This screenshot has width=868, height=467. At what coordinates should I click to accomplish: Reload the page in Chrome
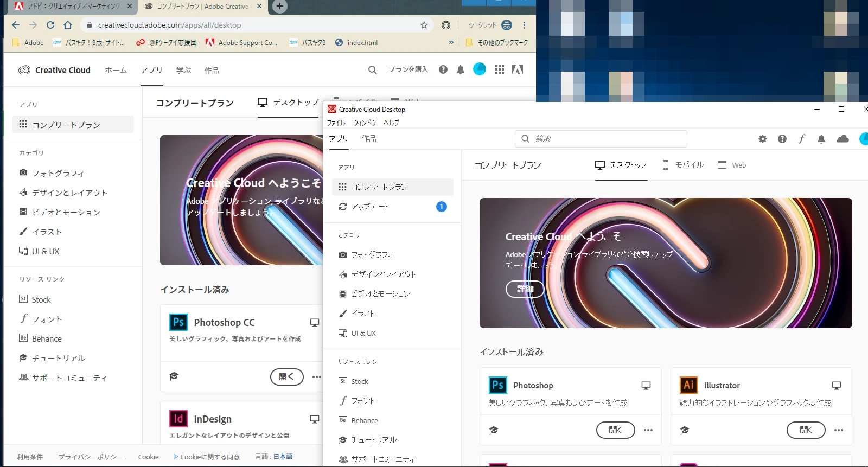point(50,25)
